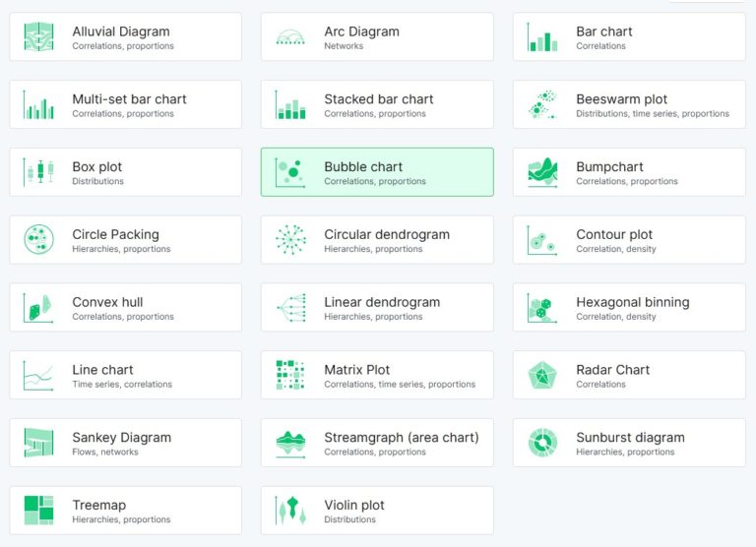Image resolution: width=756 pixels, height=547 pixels.
Task: Choose the Box plot title
Action: pyautogui.click(x=96, y=166)
